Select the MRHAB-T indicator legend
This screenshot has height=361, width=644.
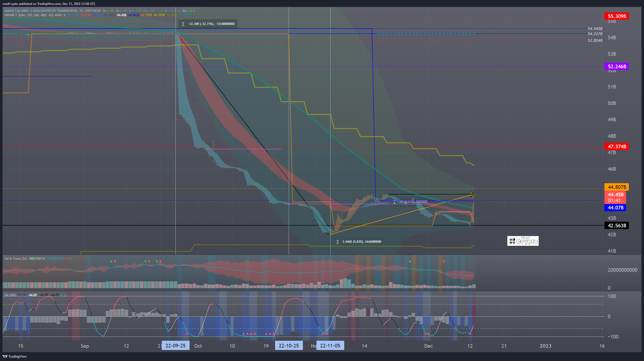click(x=25, y=15)
